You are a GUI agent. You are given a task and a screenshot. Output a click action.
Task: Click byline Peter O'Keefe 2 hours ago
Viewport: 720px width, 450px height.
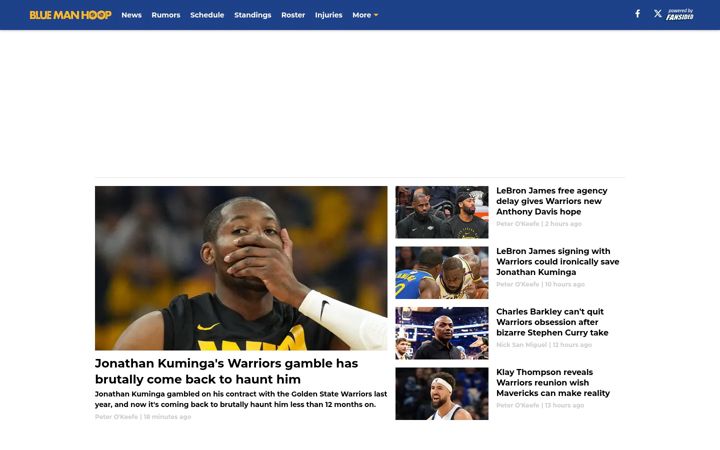point(539,224)
